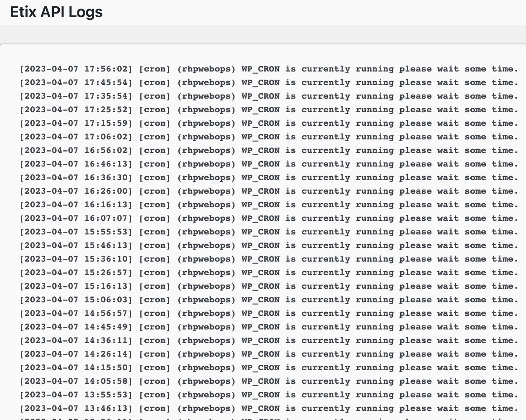
Task: Click the log entry timestamped 17:56:02
Action: click(x=268, y=69)
